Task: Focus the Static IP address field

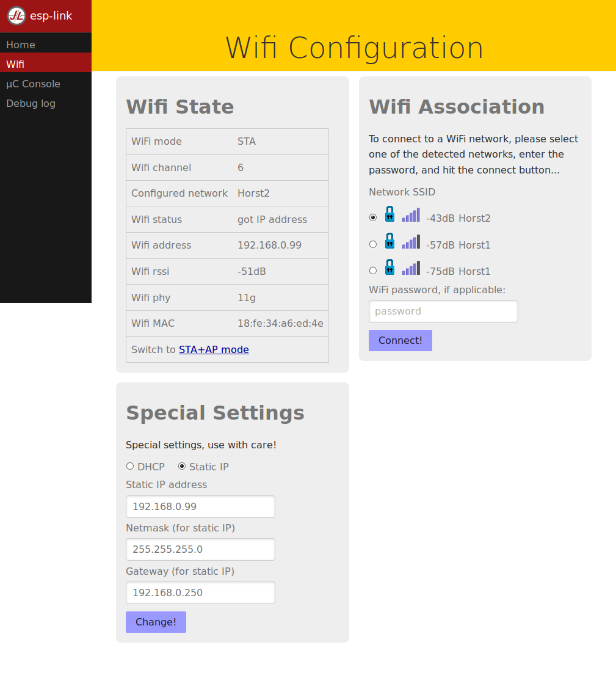Action: [200, 506]
